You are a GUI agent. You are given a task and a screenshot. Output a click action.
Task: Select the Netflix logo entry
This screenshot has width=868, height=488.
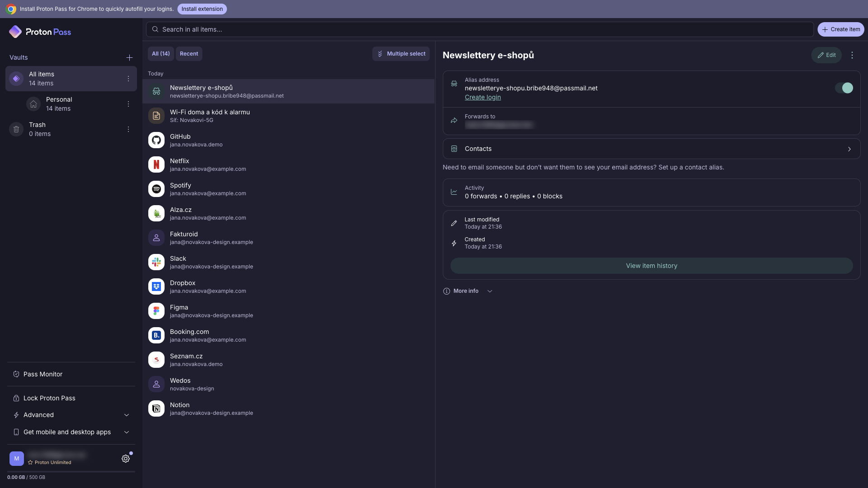coord(156,164)
